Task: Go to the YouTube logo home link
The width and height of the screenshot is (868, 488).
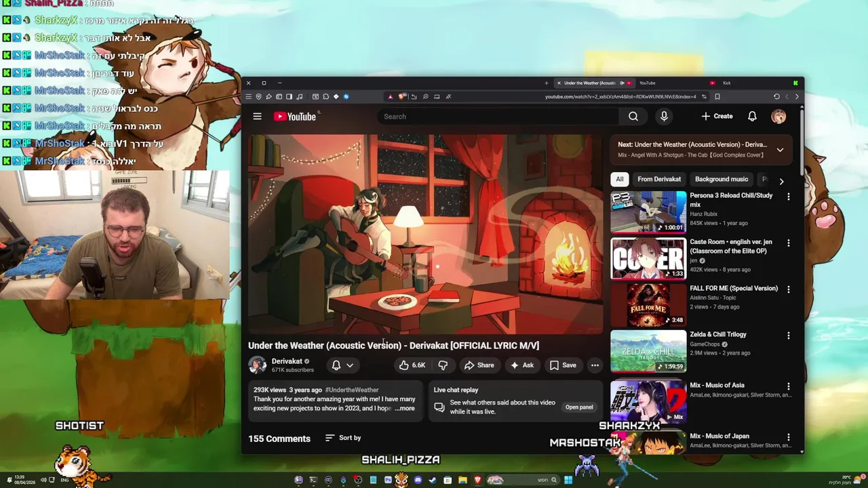Action: (295, 117)
